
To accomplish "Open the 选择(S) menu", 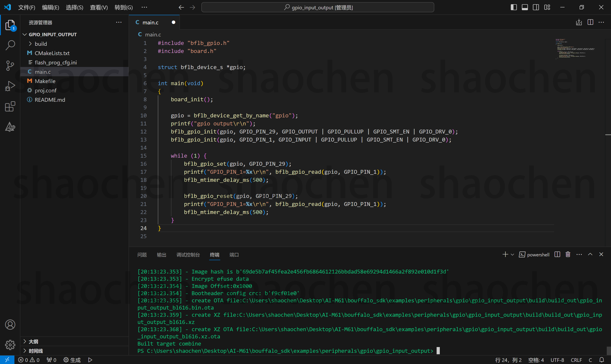I will [74, 7].
